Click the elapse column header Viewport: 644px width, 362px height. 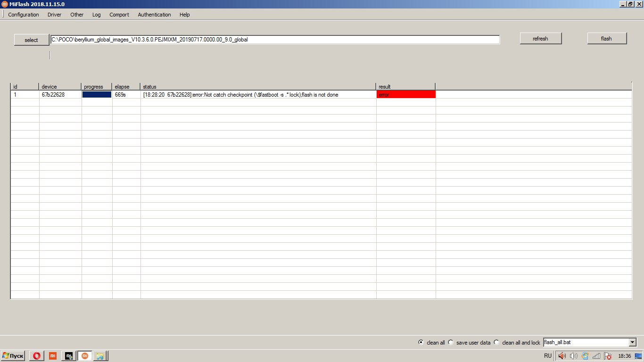[126, 87]
